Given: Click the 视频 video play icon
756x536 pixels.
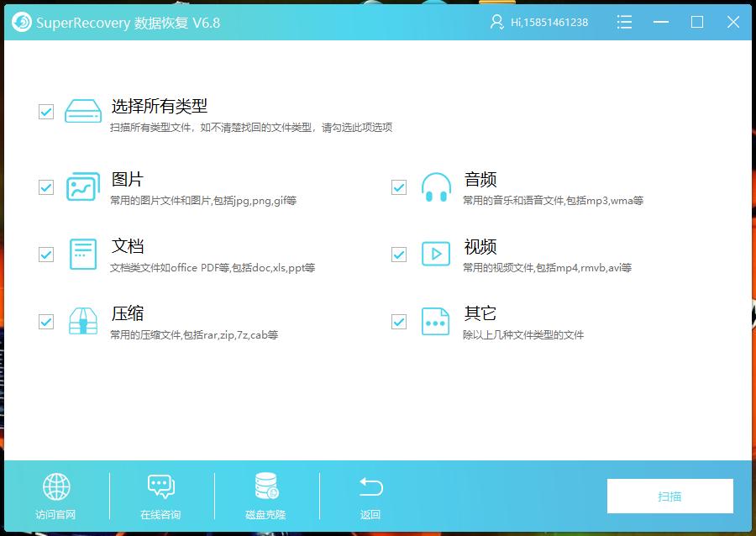Looking at the screenshot, I should pos(435,254).
